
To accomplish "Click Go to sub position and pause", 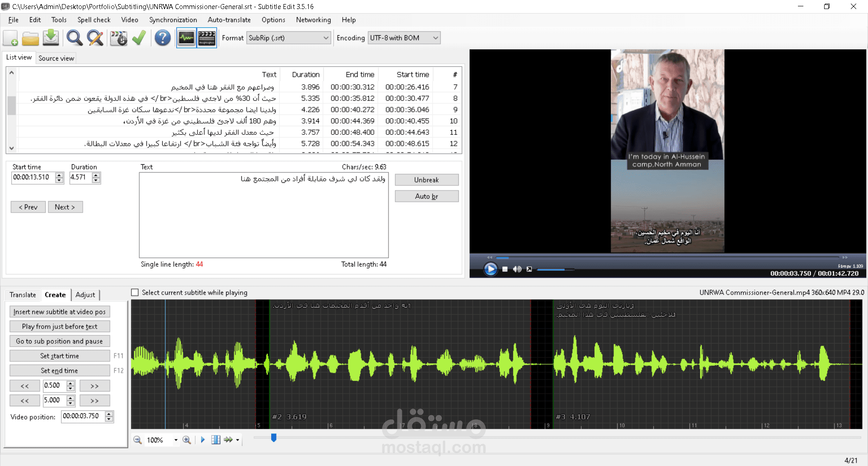I will pyautogui.click(x=60, y=341).
